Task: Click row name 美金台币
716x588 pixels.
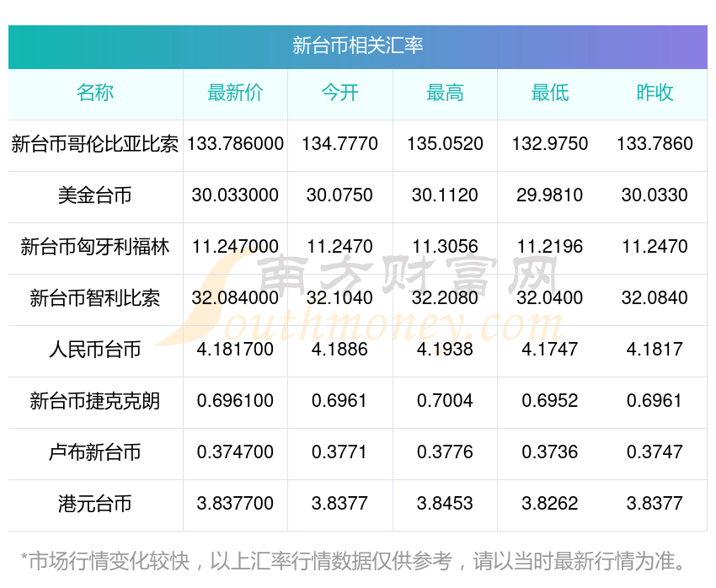Action: [95, 195]
